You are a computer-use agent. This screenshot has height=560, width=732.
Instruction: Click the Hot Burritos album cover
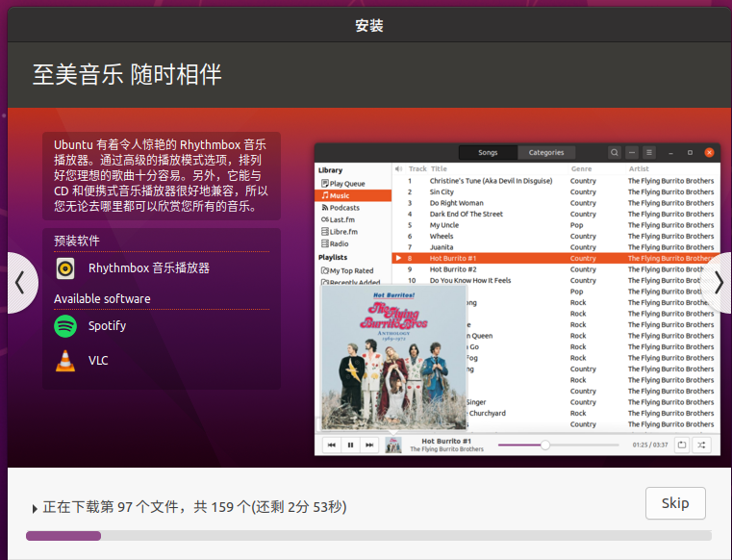point(392,357)
